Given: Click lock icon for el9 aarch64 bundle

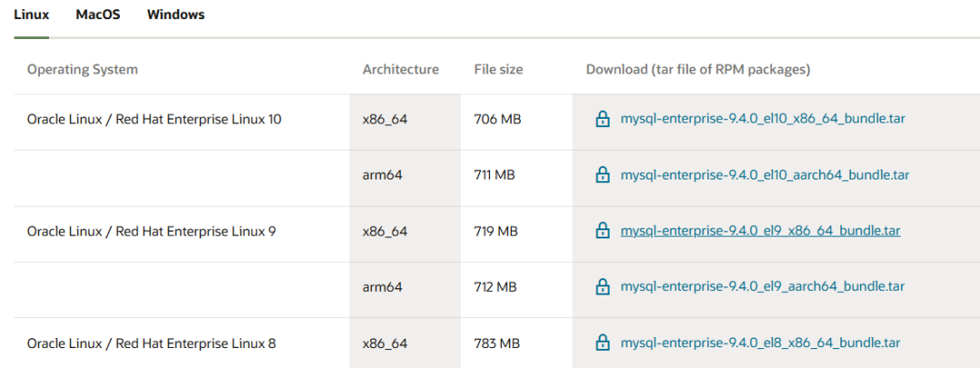Looking at the screenshot, I should (x=602, y=286).
